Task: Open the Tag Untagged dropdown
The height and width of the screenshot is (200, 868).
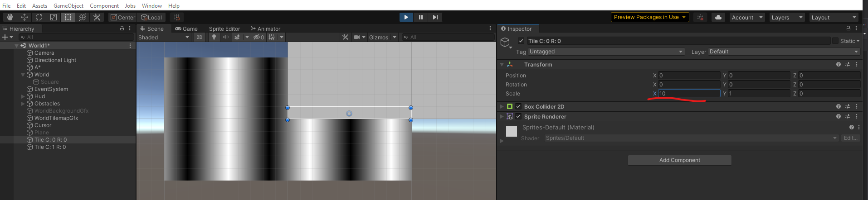Action: (x=606, y=52)
